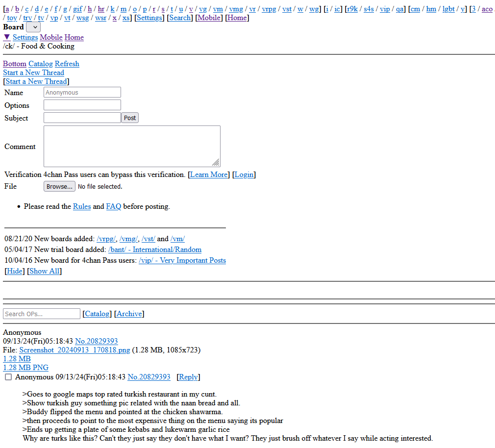
Task: Open the /wg/ board link
Action: [314, 9]
